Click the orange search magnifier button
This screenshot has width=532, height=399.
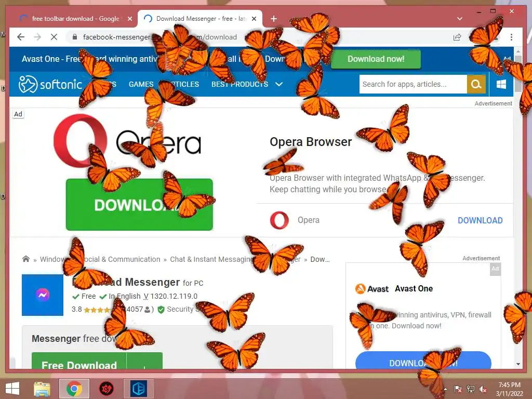click(476, 84)
